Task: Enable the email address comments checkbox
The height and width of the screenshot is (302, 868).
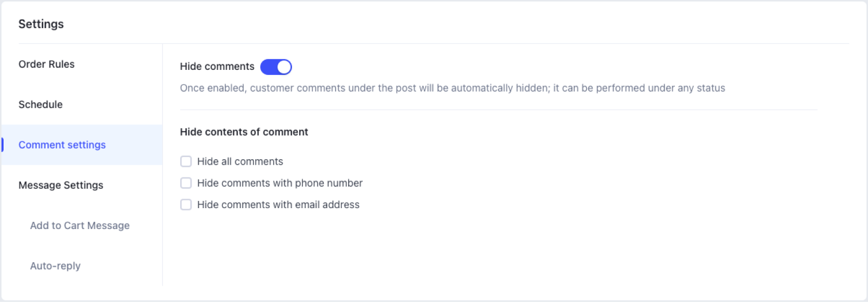Action: (186, 205)
